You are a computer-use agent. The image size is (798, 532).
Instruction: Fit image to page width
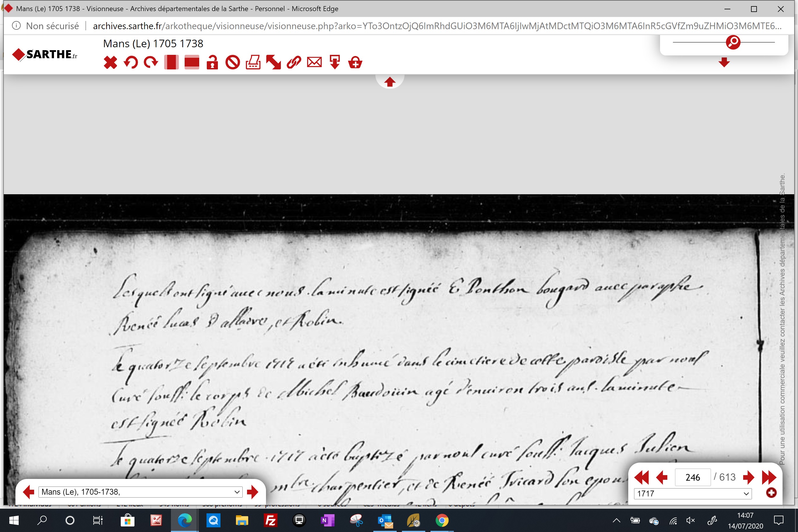coord(192,62)
